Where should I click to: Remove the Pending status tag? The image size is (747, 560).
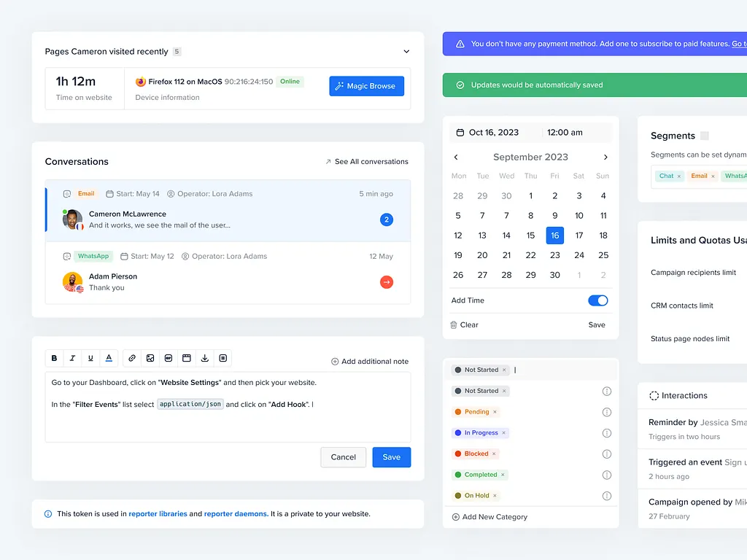point(495,412)
